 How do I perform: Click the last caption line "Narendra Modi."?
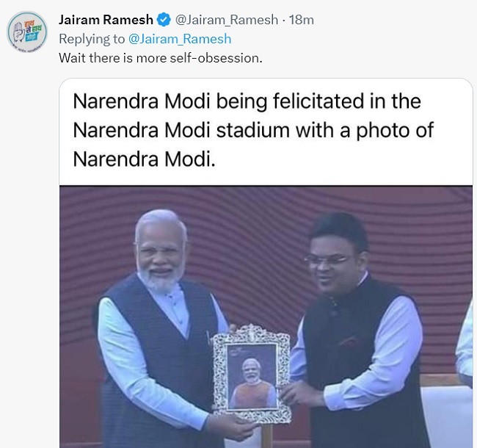click(145, 159)
